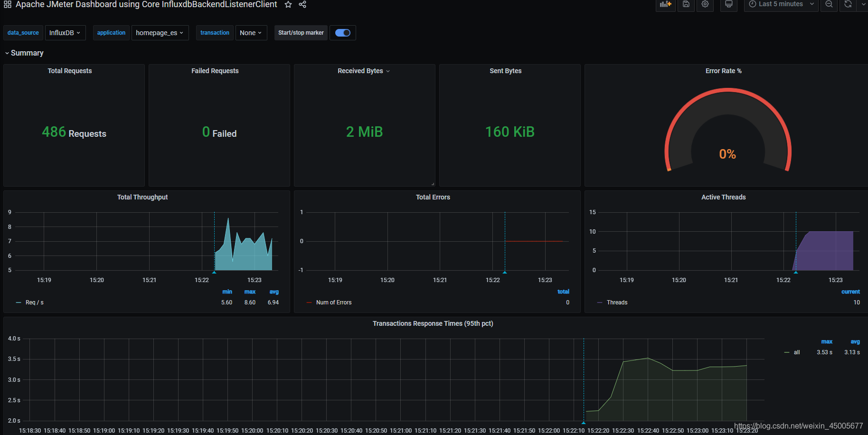
Task: Sort Response Times legend by max
Action: coord(827,341)
